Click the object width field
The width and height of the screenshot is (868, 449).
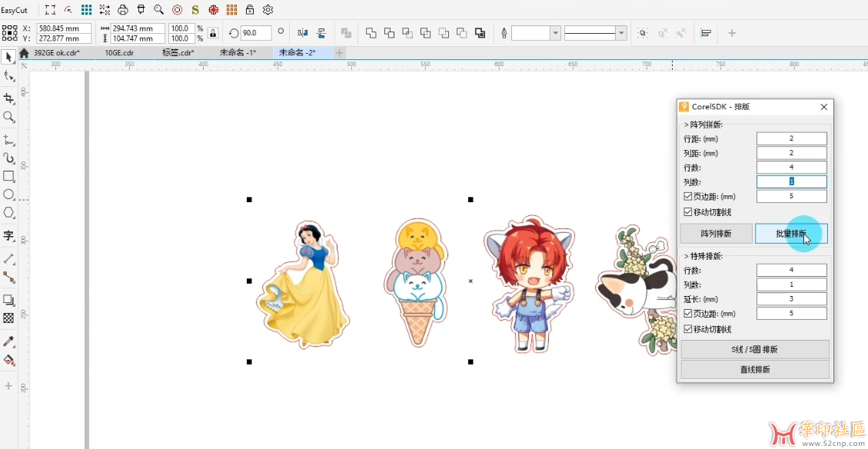click(138, 28)
